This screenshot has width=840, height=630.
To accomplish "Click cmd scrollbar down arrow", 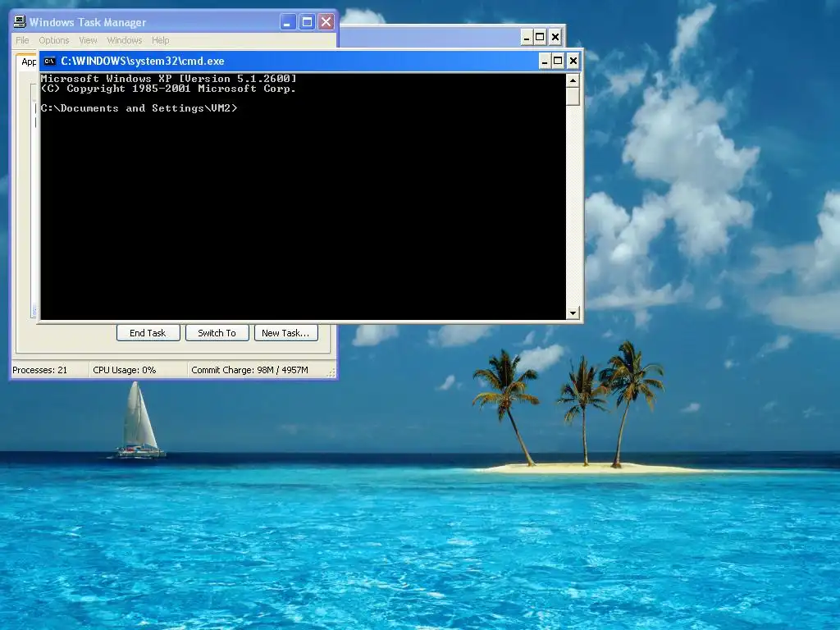I will (573, 313).
